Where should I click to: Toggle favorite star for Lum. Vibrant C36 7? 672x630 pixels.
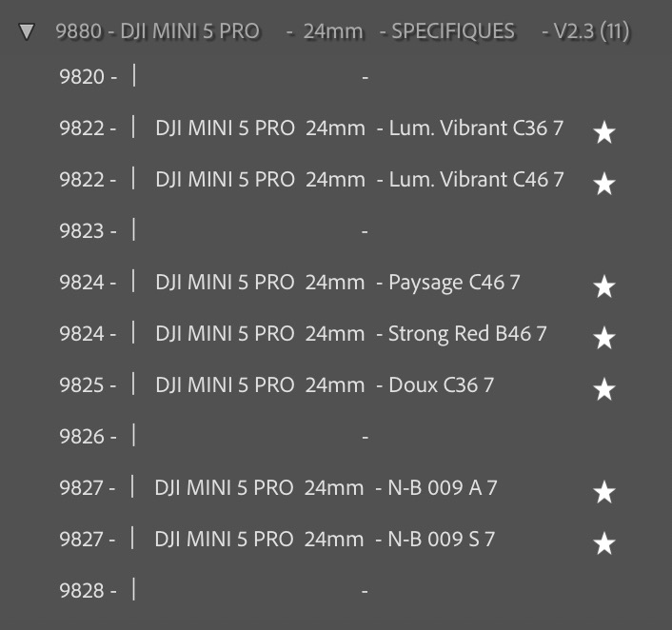click(603, 132)
